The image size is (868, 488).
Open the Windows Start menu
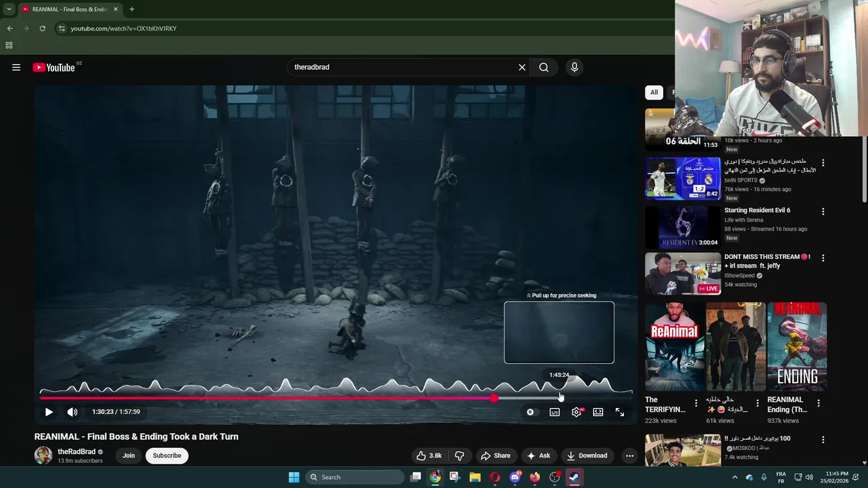point(294,477)
